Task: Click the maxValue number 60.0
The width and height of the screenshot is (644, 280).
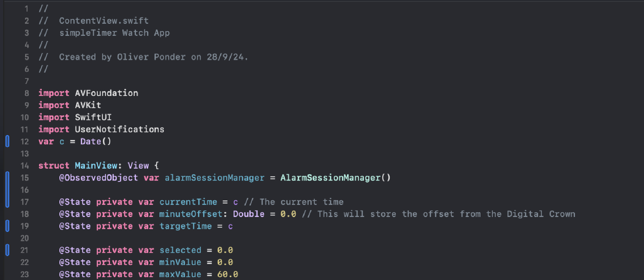Action: pos(227,274)
